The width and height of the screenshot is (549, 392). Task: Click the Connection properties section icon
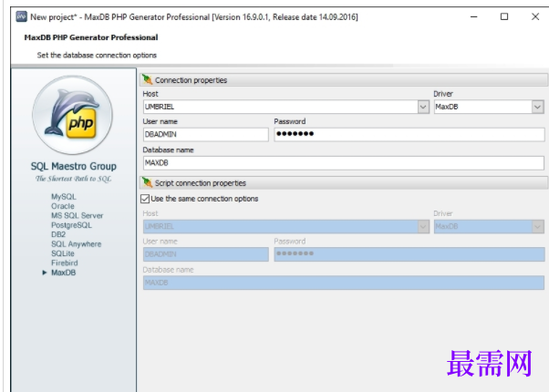pyautogui.click(x=147, y=80)
